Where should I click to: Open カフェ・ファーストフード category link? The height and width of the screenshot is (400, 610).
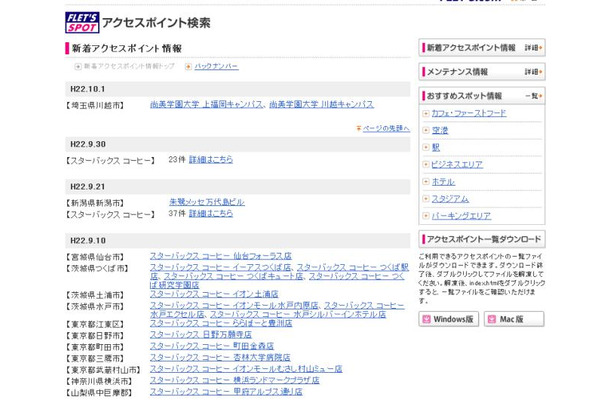point(469,114)
